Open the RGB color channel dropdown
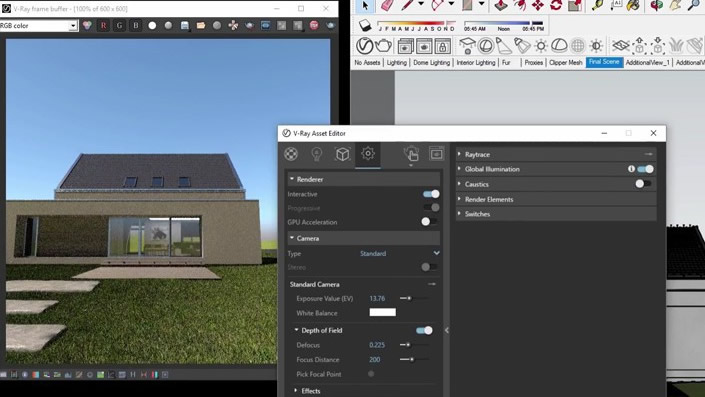 pyautogui.click(x=39, y=26)
